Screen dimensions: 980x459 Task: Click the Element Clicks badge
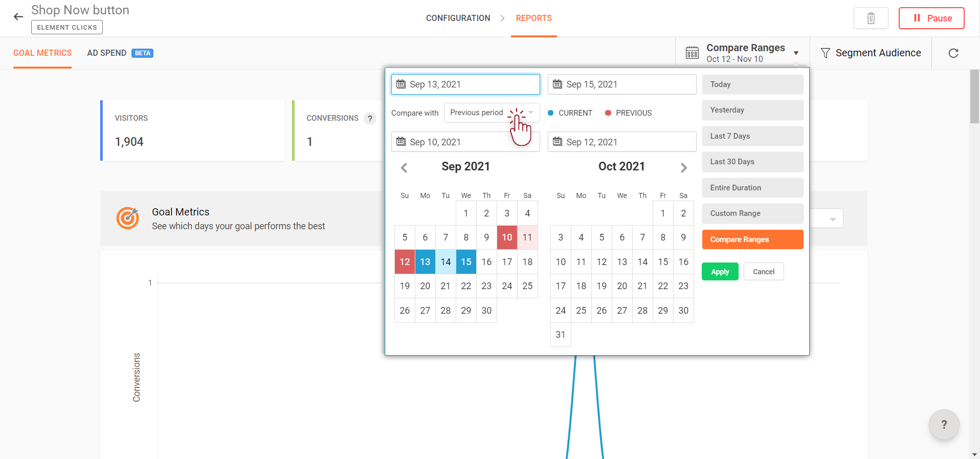tap(67, 27)
